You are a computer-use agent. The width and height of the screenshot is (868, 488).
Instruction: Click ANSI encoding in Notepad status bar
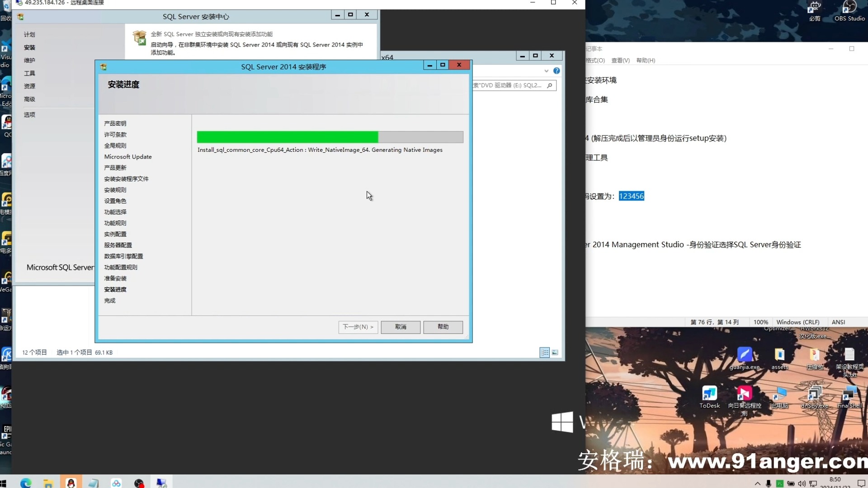coord(838,322)
